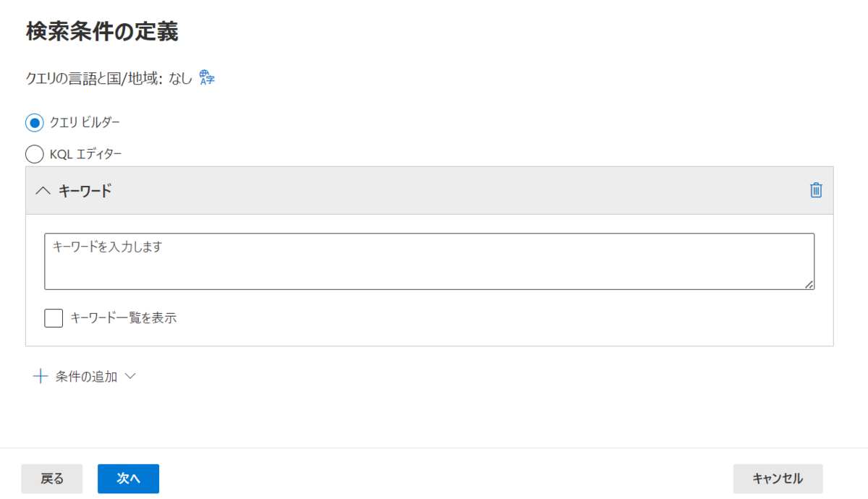Cancel the wizard via キャンセル button
868x499 pixels.
(778, 479)
